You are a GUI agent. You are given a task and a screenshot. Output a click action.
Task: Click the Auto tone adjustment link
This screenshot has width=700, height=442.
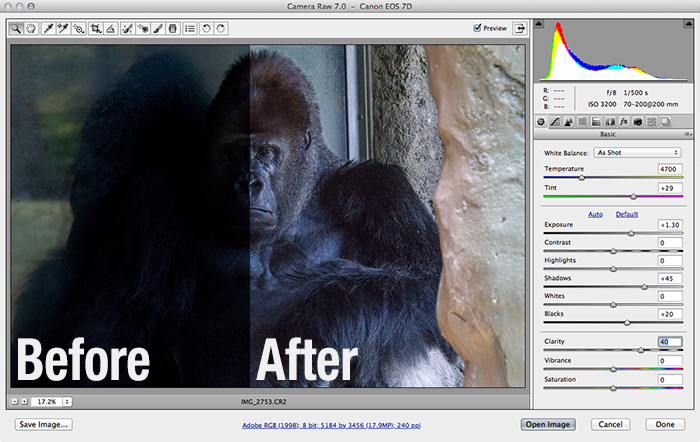(595, 214)
